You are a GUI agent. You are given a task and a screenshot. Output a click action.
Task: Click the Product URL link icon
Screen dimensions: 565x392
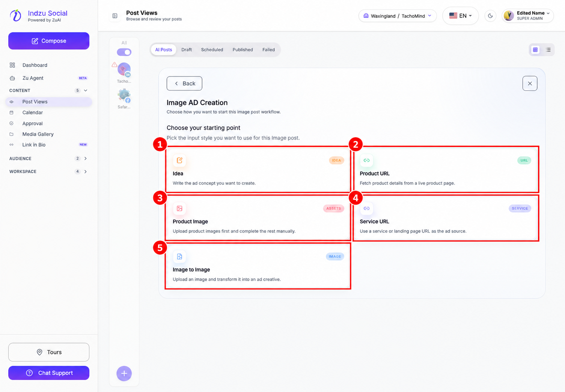[x=366, y=160]
